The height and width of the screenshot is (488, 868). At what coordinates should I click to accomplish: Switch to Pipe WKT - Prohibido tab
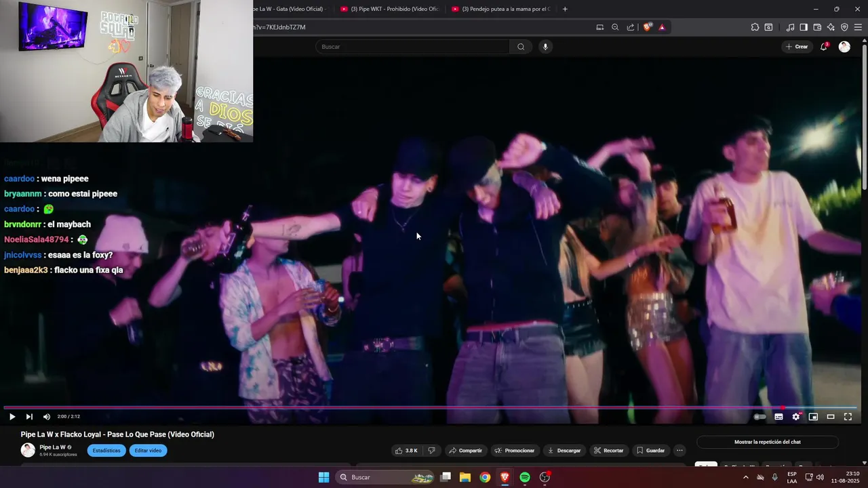pos(390,9)
